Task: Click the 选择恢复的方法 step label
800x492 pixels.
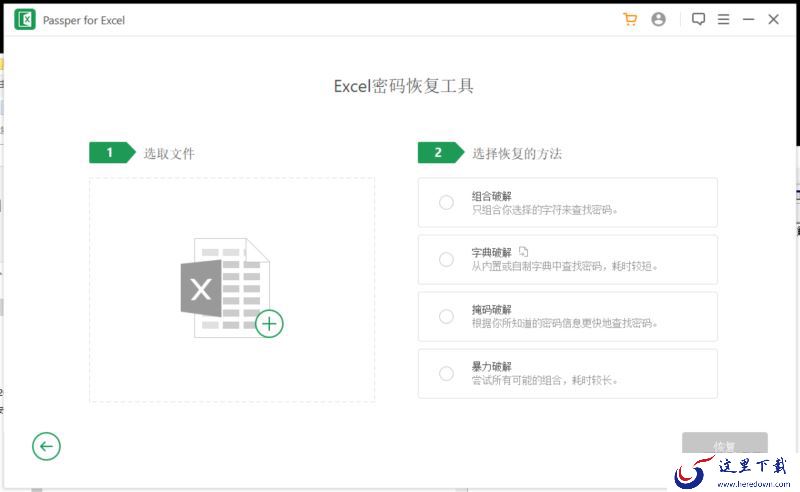Action: [517, 154]
